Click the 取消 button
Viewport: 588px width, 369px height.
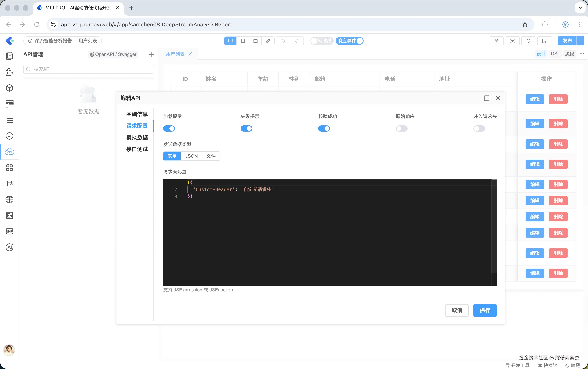click(x=457, y=310)
